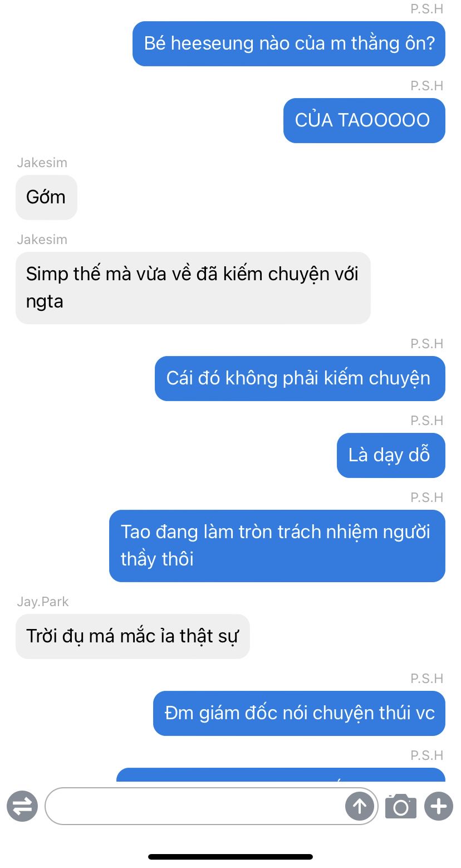Screen dimensions: 461x868
Task: Tap the plus add attachment icon
Action: [439, 806]
